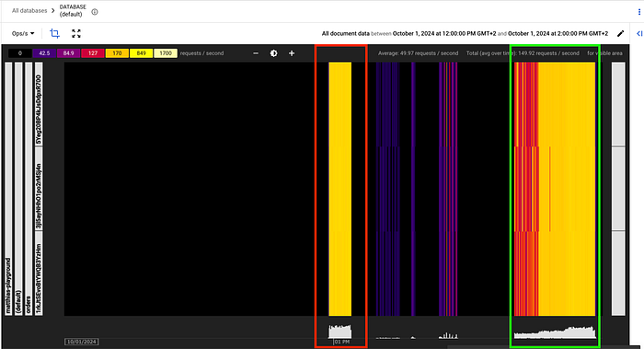This screenshot has height=349, width=644.
Task: Click the 01 PM timeline marker
Action: point(341,342)
